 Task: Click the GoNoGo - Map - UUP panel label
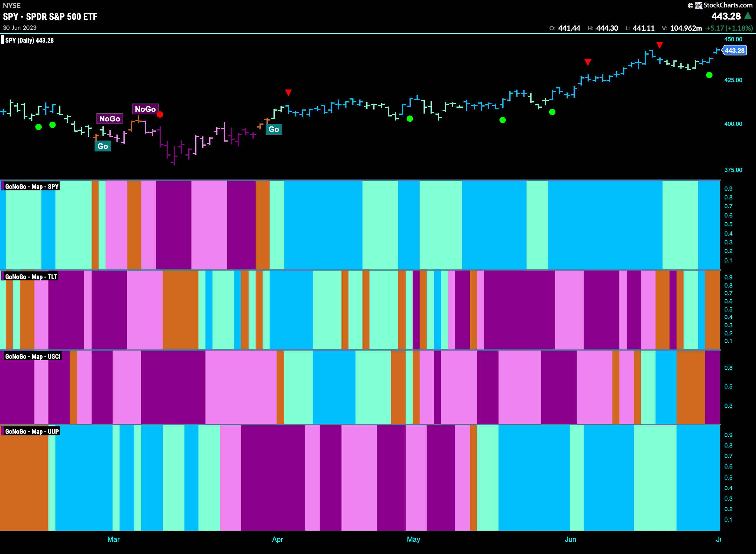[32, 431]
